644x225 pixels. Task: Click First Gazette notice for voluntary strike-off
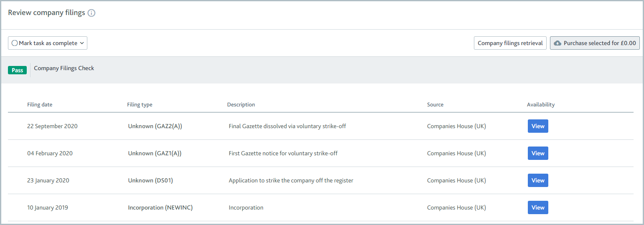tap(283, 153)
